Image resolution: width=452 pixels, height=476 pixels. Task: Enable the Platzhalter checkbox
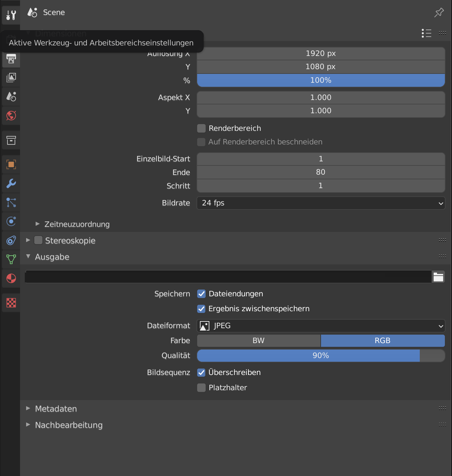tap(202, 388)
